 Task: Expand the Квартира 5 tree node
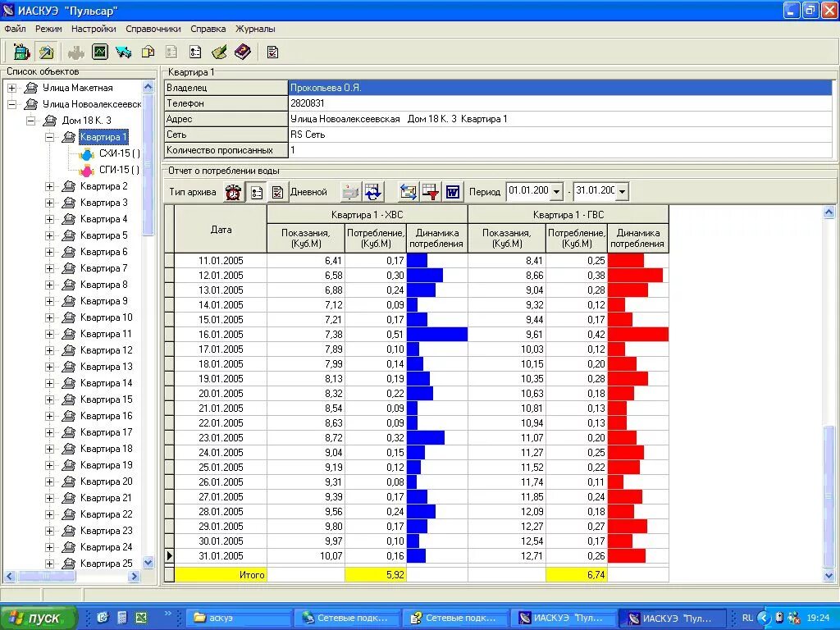[x=50, y=235]
